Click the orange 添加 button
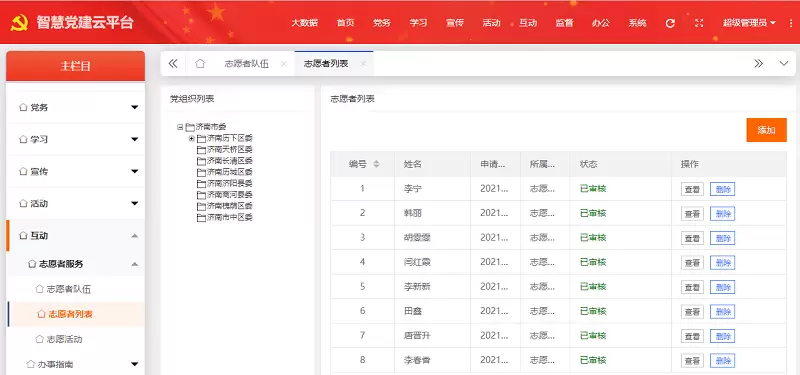 766,130
